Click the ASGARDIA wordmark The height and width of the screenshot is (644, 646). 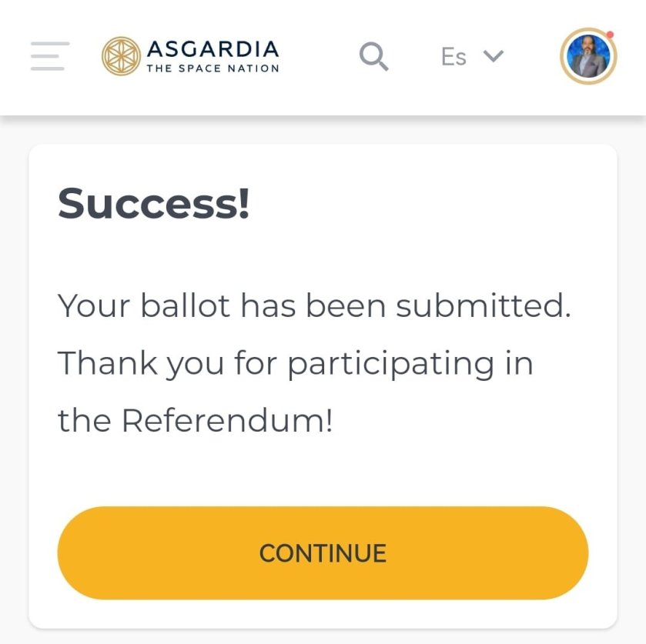(213, 49)
